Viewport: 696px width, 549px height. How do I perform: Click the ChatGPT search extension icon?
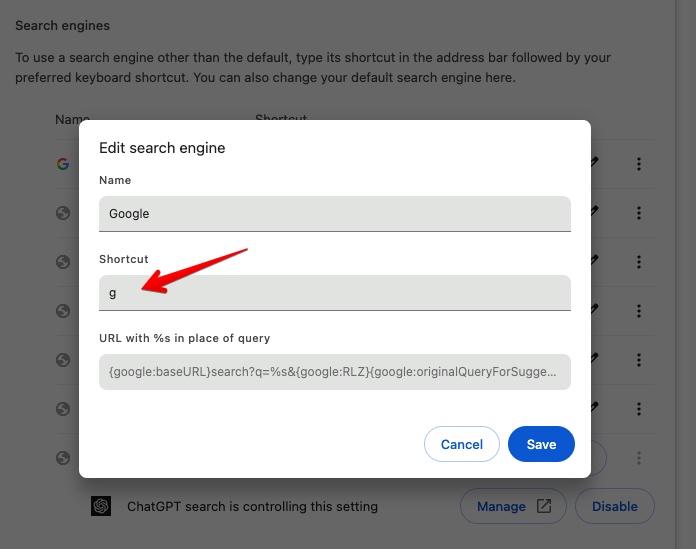point(101,506)
